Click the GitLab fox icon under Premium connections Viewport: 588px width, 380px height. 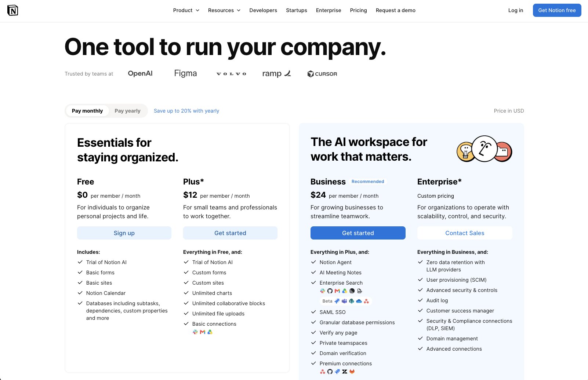[352, 372]
